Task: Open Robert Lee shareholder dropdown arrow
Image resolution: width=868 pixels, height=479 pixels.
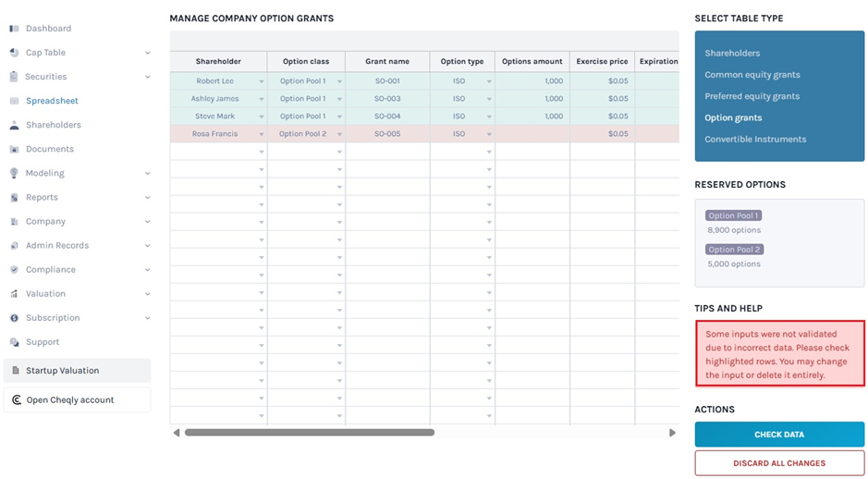Action: (x=262, y=81)
